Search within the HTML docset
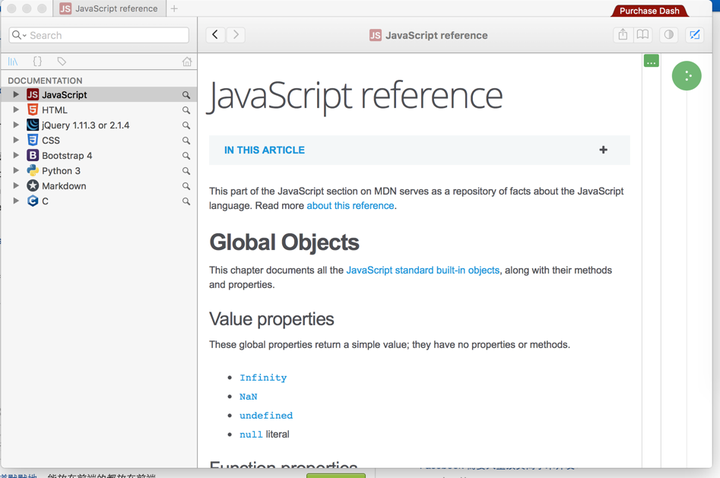The image size is (720, 478). tap(186, 110)
